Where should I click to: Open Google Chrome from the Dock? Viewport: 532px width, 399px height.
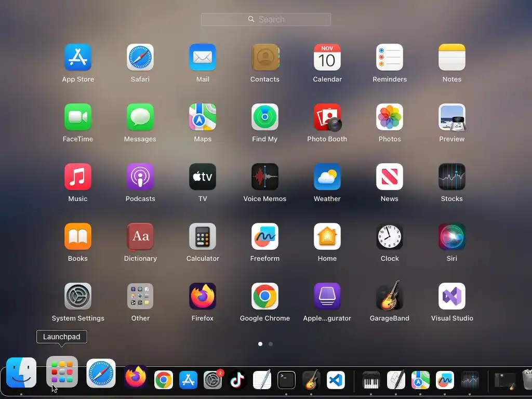point(164,380)
